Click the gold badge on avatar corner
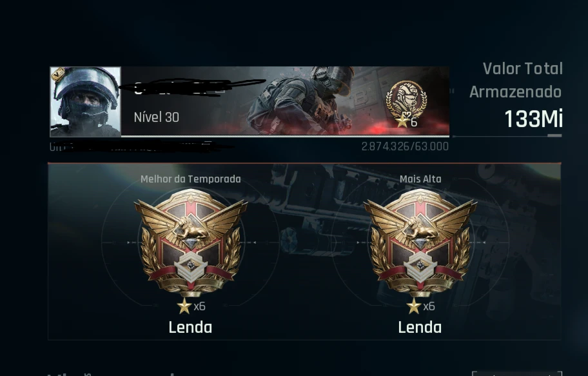This screenshot has height=376, width=588. pos(58,74)
